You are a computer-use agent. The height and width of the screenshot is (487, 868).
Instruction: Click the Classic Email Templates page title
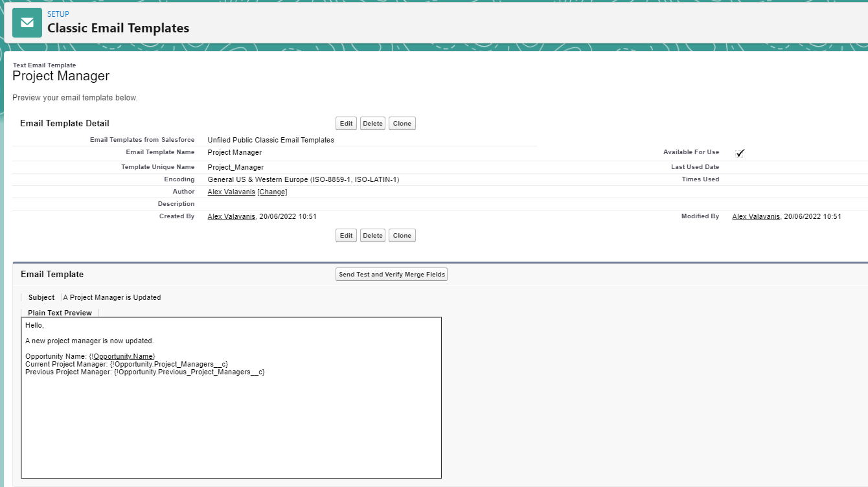(118, 28)
